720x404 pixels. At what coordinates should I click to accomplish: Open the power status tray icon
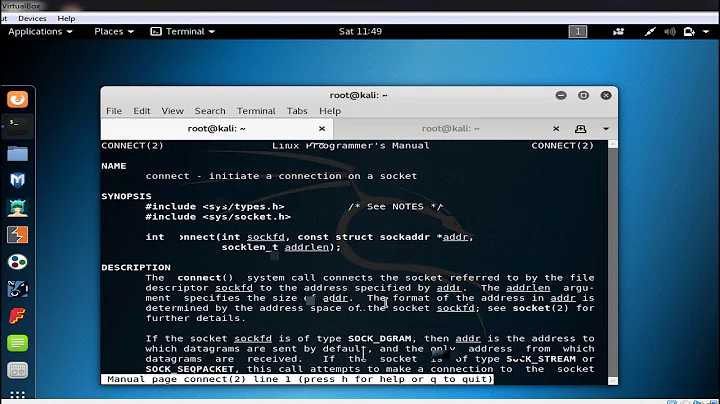click(689, 31)
